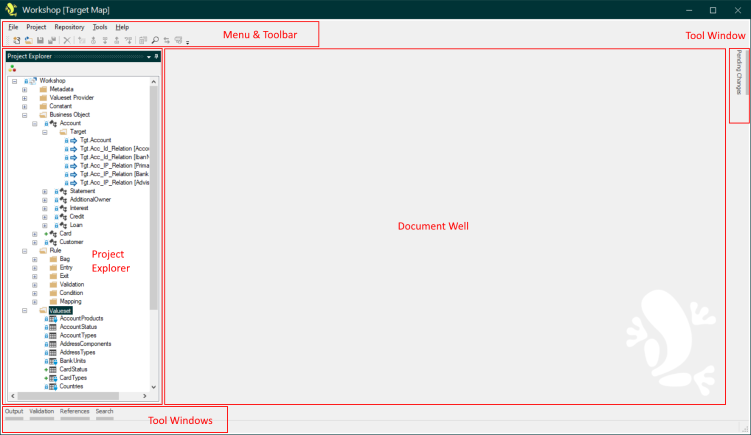Select the Tgt.Account target map item
751x435 pixels.
95,141
